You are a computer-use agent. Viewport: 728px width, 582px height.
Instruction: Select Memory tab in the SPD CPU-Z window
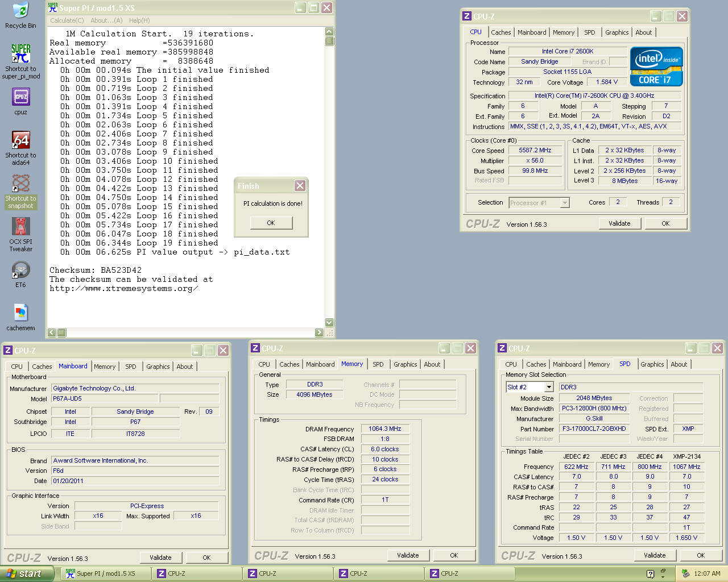tap(599, 364)
